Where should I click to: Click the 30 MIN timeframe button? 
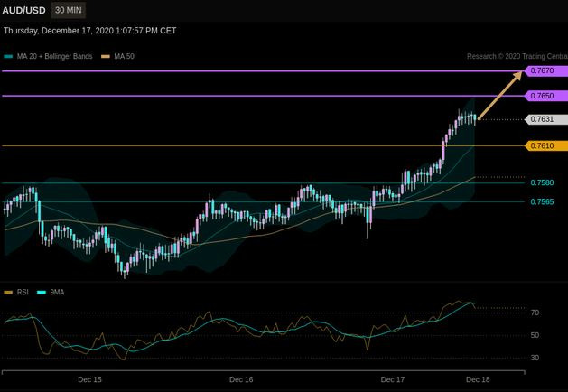pyautogui.click(x=68, y=10)
